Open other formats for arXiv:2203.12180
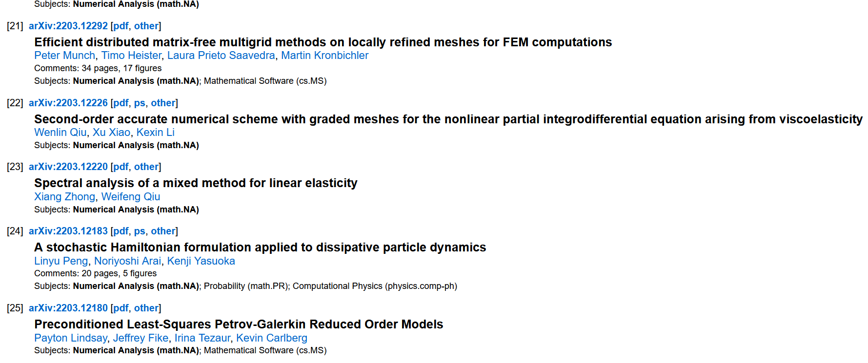The width and height of the screenshot is (868, 363). [x=146, y=308]
